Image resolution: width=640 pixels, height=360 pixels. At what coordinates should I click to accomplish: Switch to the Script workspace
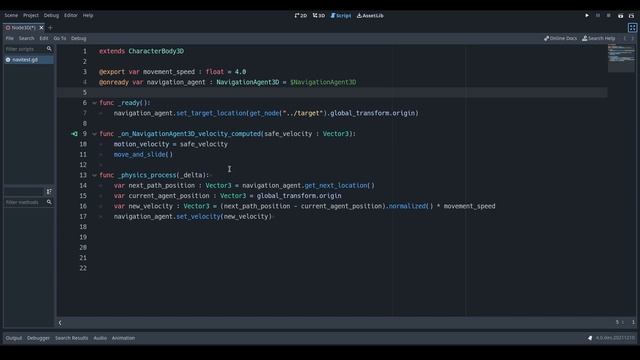point(340,16)
